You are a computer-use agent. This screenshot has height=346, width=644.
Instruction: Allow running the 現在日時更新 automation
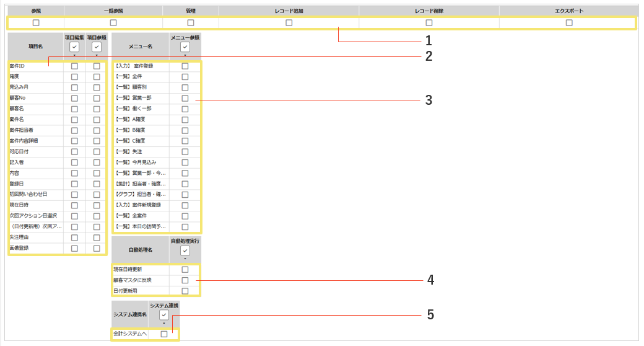pos(185,270)
